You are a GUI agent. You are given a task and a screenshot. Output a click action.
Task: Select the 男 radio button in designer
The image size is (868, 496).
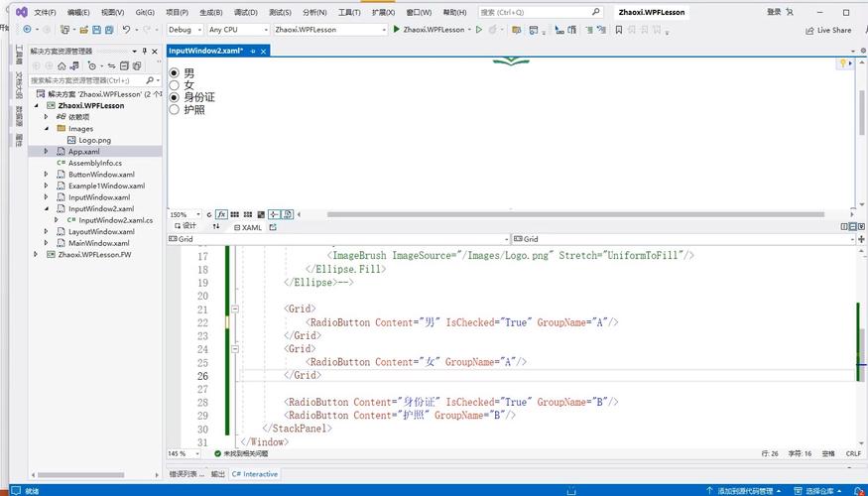[x=175, y=72]
